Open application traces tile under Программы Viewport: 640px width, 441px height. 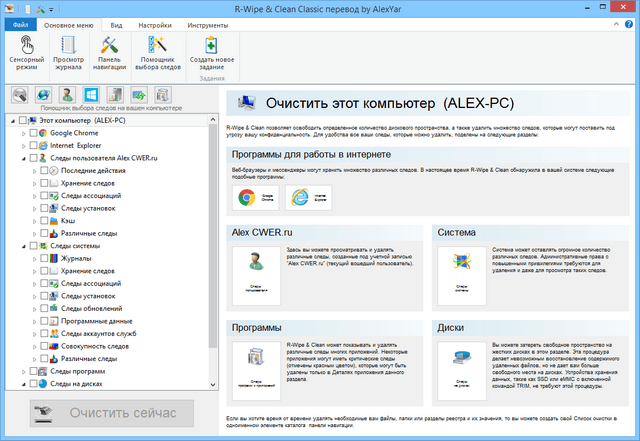coord(256,371)
